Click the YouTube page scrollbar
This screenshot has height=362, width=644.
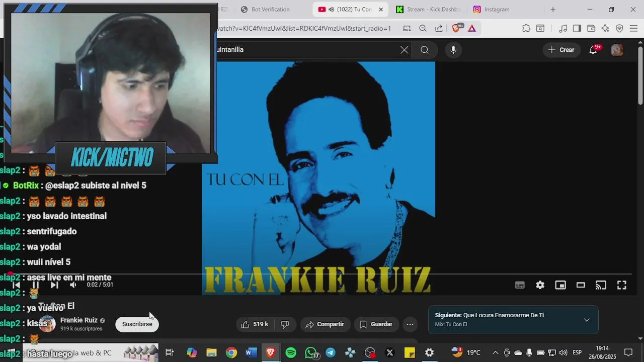(x=640, y=75)
